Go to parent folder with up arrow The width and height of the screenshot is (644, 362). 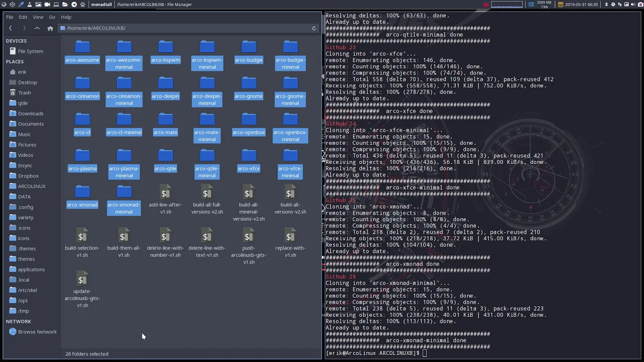click(x=37, y=28)
